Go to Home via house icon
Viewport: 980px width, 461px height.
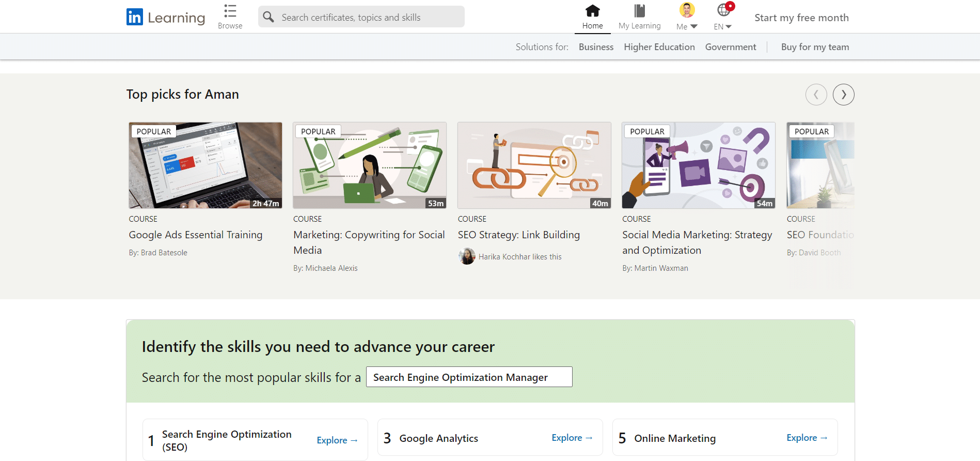click(593, 11)
